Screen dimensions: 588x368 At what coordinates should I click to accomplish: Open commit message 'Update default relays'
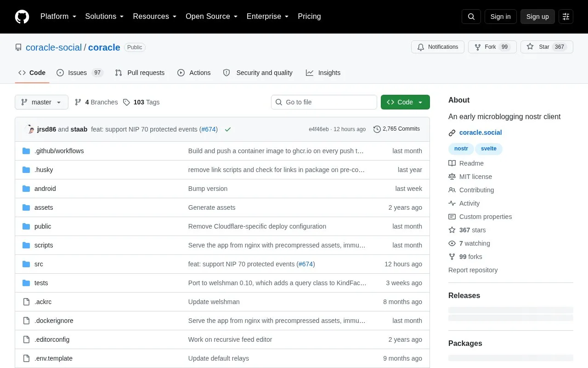(219, 358)
